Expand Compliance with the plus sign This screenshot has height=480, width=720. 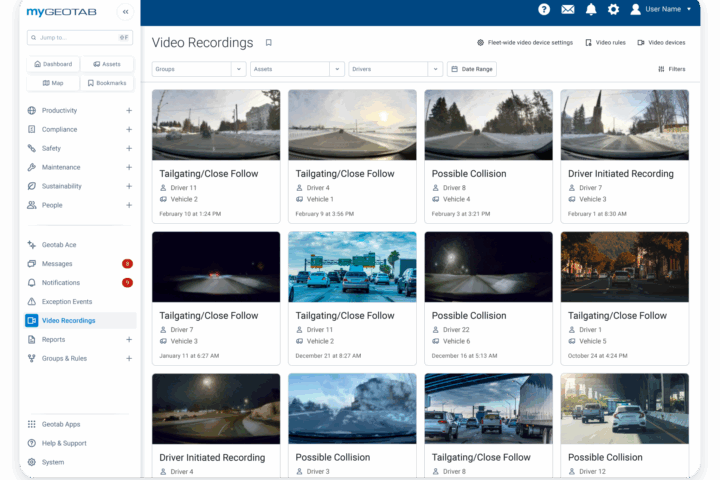(x=129, y=130)
